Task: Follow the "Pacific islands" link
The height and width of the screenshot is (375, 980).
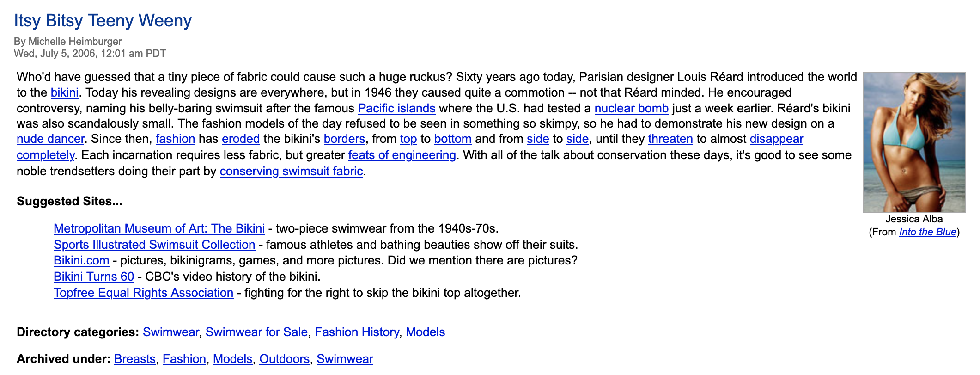Action: click(396, 108)
